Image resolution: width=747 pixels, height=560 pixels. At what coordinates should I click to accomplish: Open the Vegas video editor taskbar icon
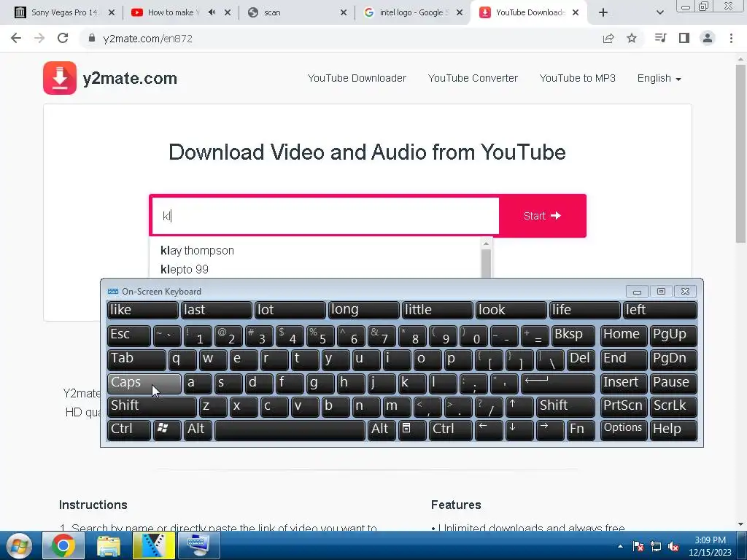click(x=153, y=545)
